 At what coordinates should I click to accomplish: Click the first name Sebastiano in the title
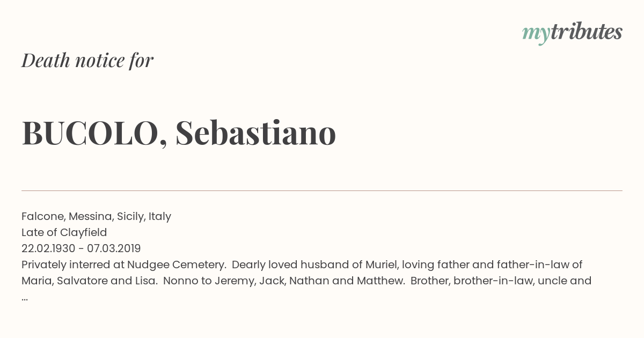tap(255, 133)
